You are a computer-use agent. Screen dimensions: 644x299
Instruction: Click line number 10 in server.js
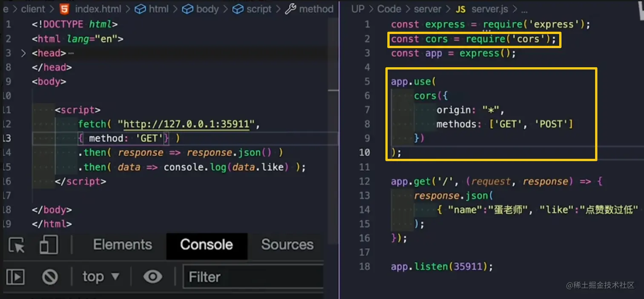click(365, 153)
